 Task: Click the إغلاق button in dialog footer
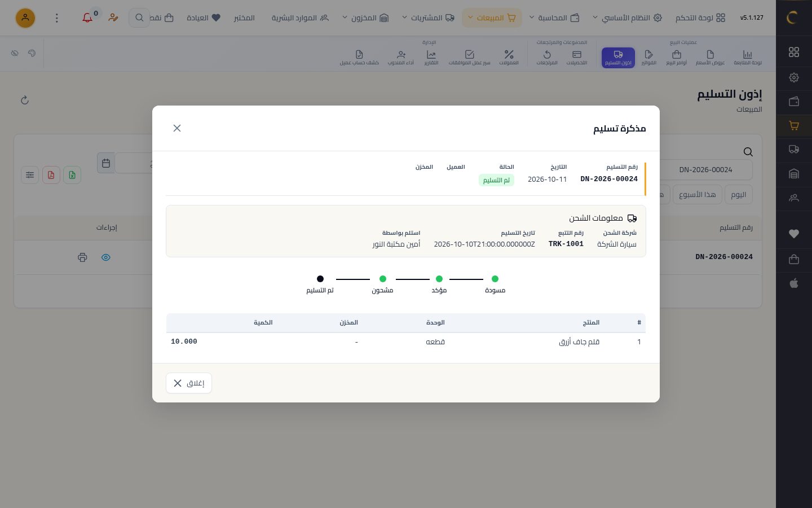(189, 383)
